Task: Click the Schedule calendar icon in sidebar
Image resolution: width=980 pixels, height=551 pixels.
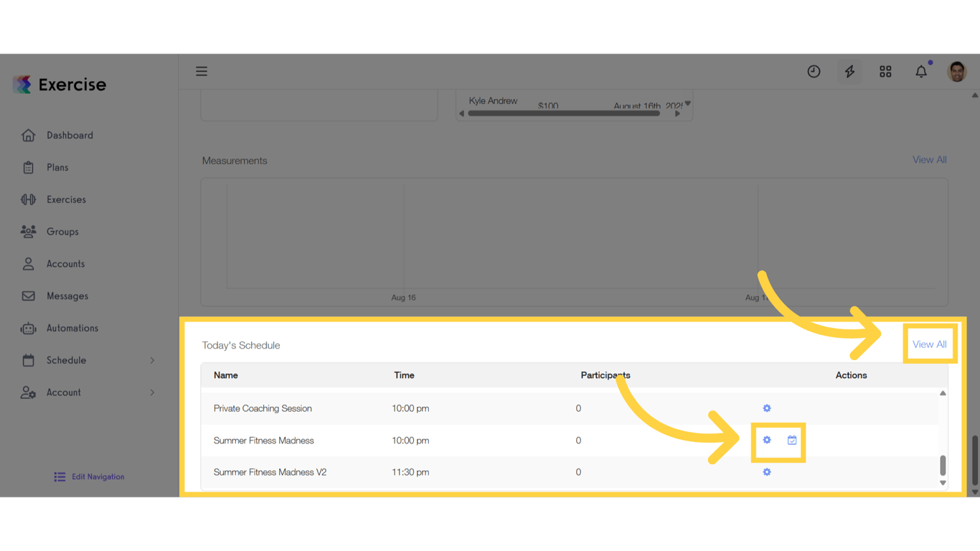Action: click(28, 360)
